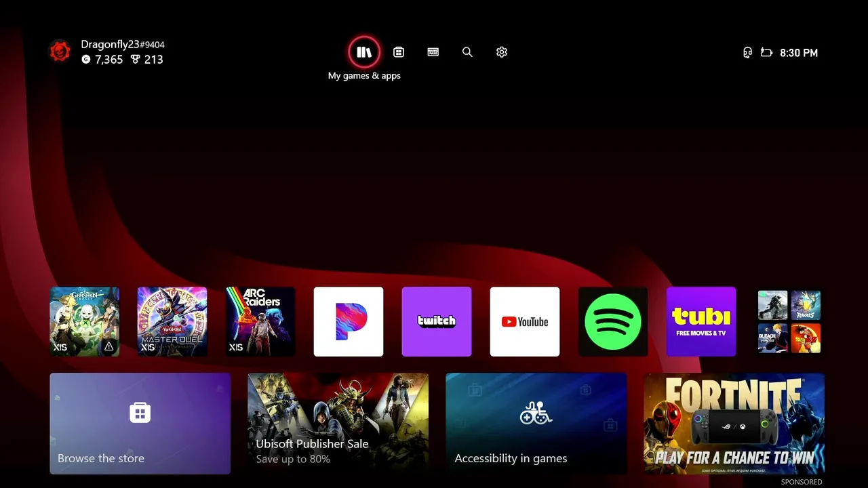Screen dimensions: 868x488
Task: Open the Game Pass icon in top bar
Action: (433, 52)
